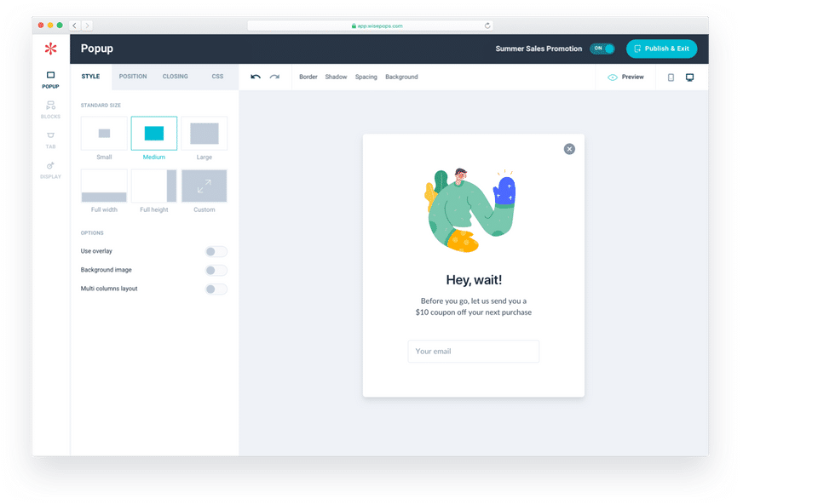Open the Tab sidebar section
The height and width of the screenshot is (504, 818).
pyautogui.click(x=50, y=140)
